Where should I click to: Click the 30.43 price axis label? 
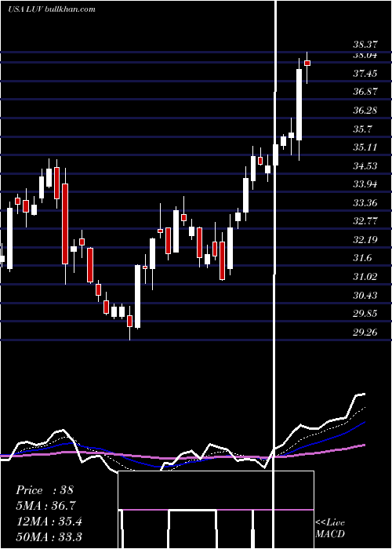pyautogui.click(x=365, y=296)
